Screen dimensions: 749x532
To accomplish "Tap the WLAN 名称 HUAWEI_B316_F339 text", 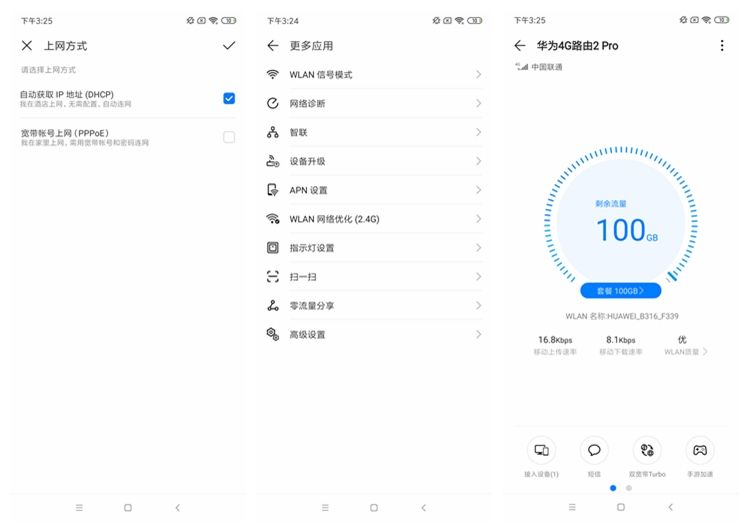I will tap(621, 316).
